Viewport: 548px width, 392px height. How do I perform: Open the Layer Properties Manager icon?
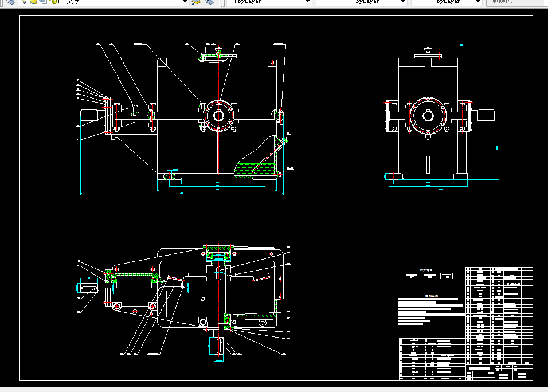[x=11, y=1]
